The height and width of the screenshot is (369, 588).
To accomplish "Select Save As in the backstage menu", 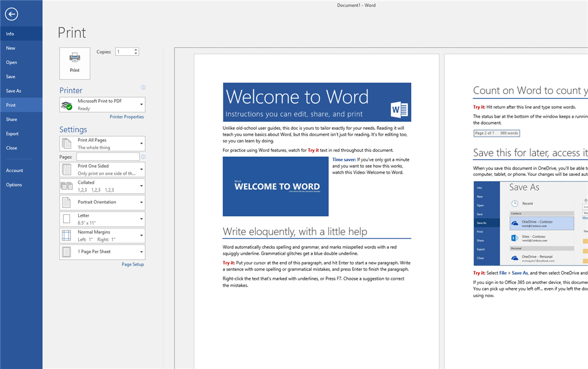I will pyautogui.click(x=21, y=91).
